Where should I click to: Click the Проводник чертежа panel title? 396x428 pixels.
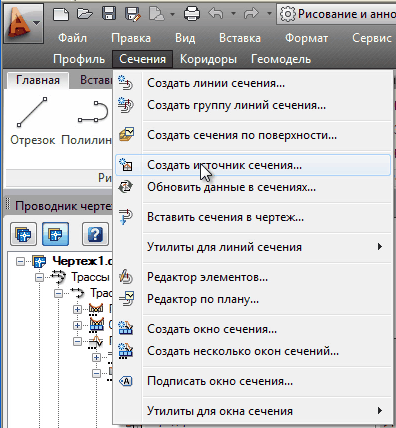tap(63, 206)
